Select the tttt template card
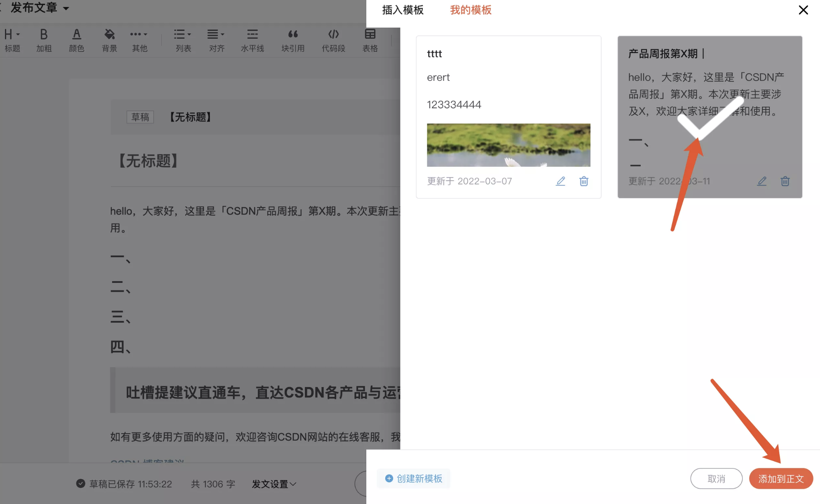The height and width of the screenshot is (504, 820). pos(508,117)
